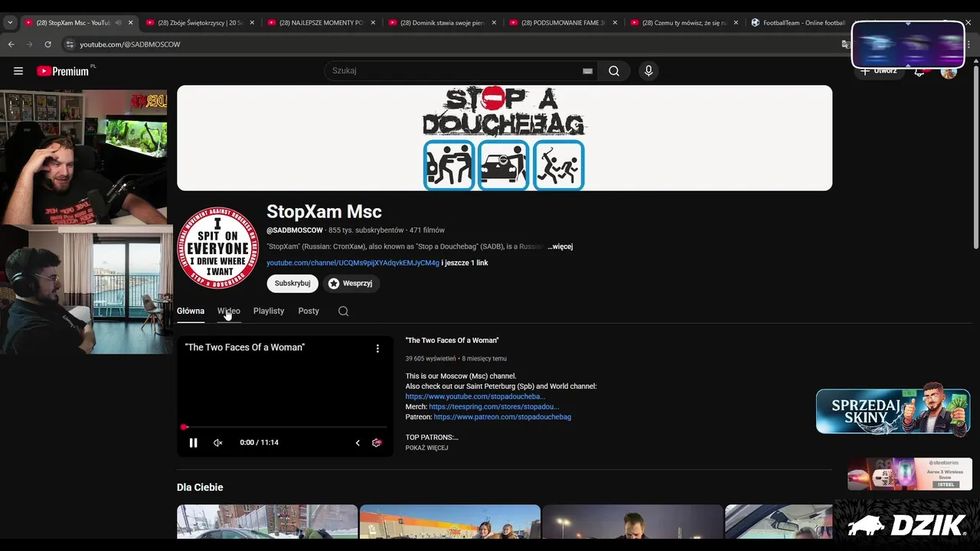Viewport: 980px width, 551px height.
Task: Click the player time display 0:00 / 11:14
Action: tap(259, 442)
